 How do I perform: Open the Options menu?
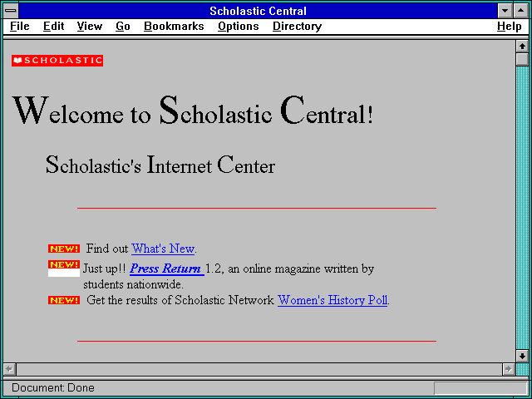tap(239, 27)
